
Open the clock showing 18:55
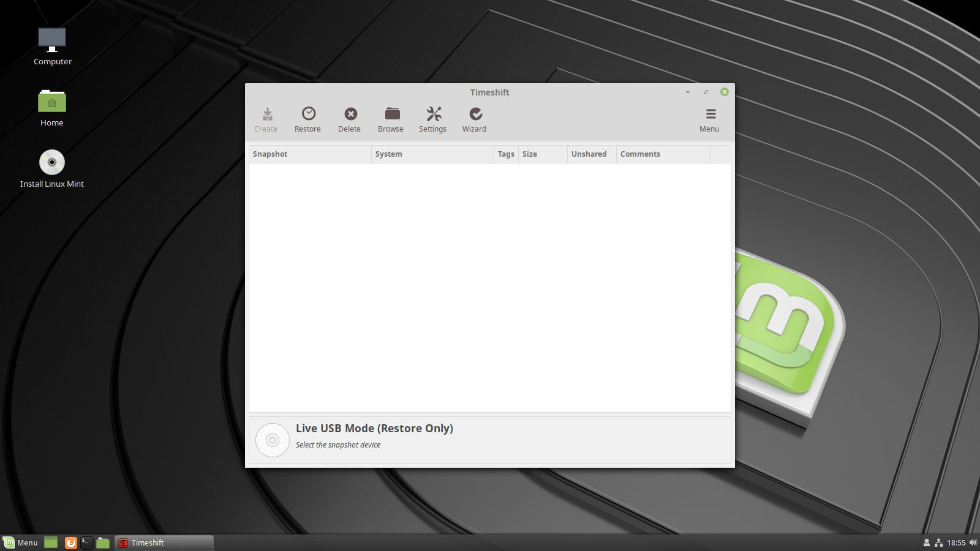956,542
